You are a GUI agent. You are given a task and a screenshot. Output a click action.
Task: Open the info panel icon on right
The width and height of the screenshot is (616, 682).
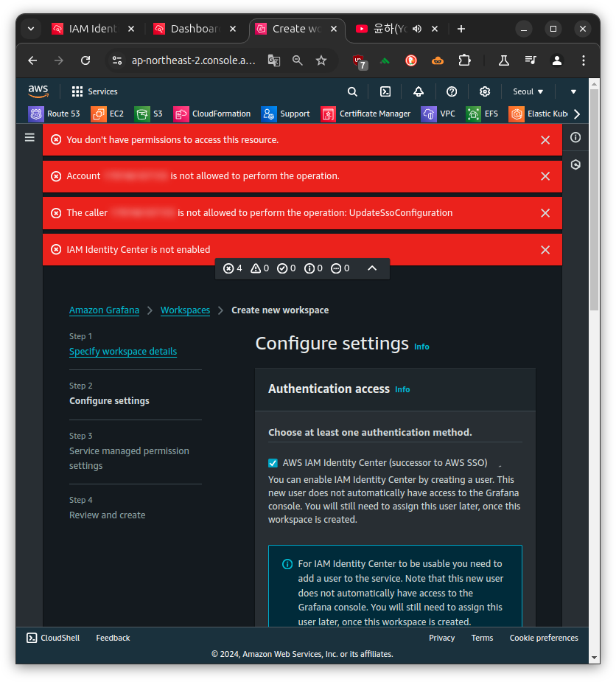click(x=575, y=137)
